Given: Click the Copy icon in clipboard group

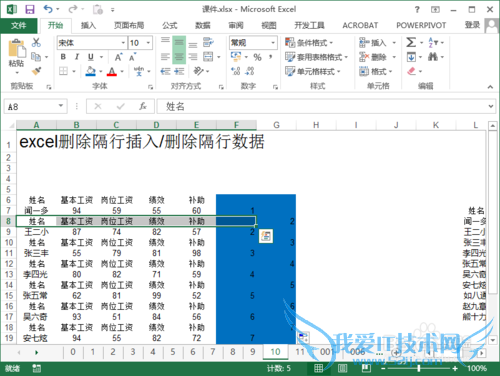Looking at the screenshot, I should [36, 57].
